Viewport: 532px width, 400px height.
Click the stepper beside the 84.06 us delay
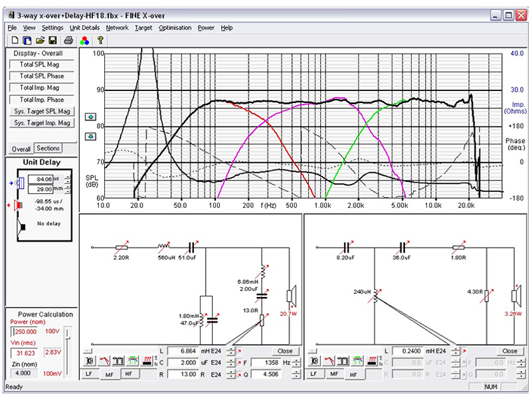[67, 179]
